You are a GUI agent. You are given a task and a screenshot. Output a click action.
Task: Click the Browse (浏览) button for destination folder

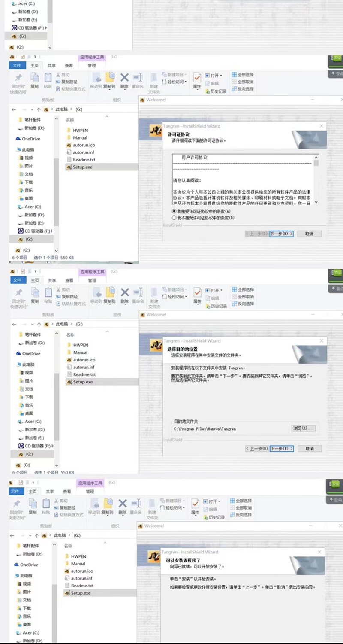click(x=303, y=428)
